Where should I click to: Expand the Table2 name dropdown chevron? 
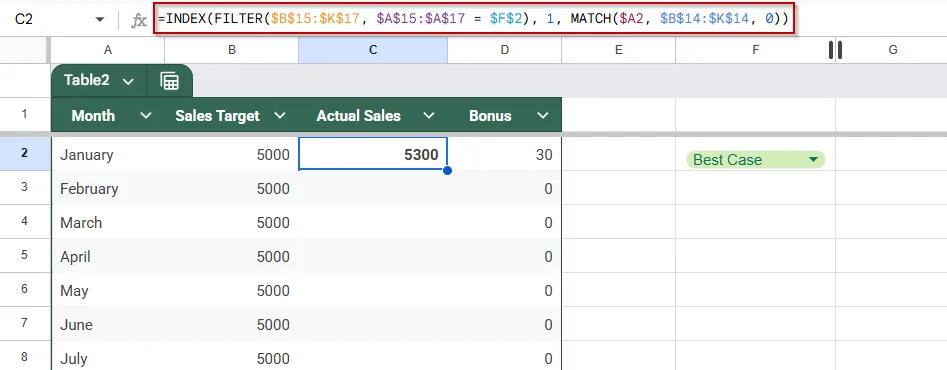[x=128, y=81]
